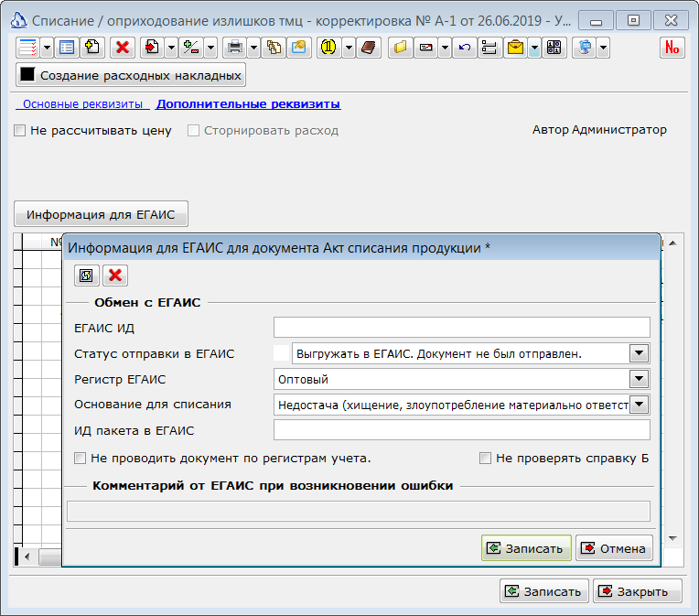The image size is (699, 616).
Task: Click Автор Администратор text
Action: tap(599, 130)
